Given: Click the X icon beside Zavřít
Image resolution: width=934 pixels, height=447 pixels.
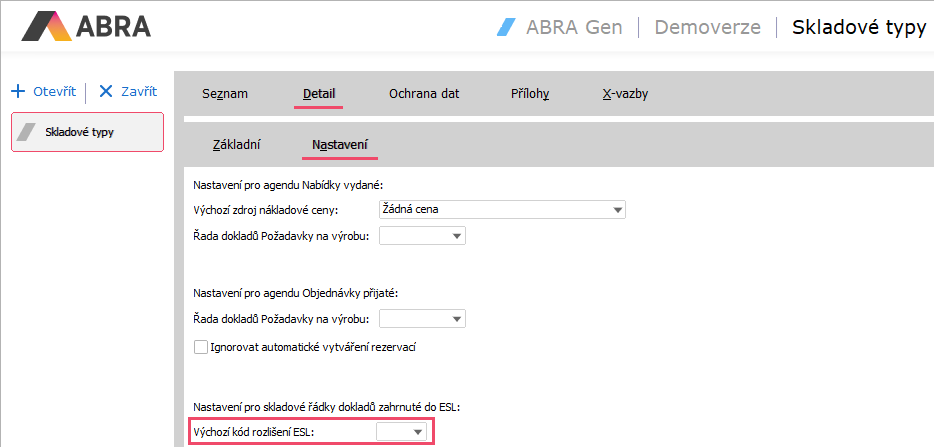Looking at the screenshot, I should click(x=105, y=91).
